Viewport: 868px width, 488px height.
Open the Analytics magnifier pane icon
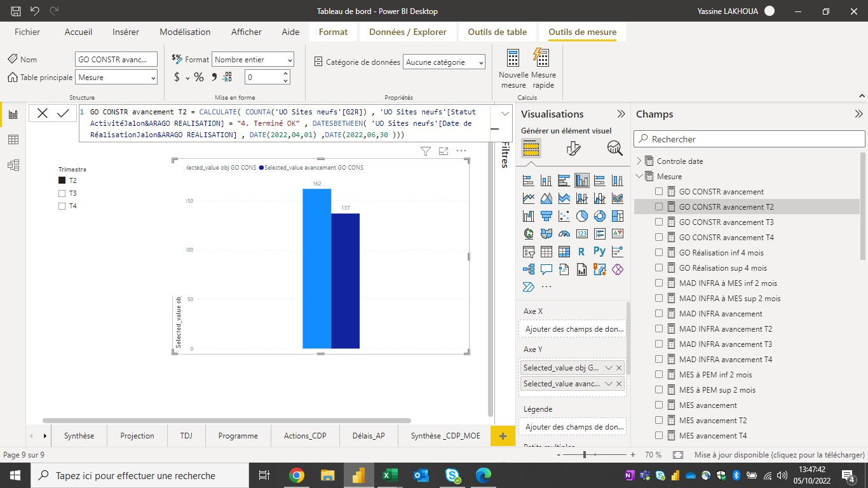tap(614, 148)
